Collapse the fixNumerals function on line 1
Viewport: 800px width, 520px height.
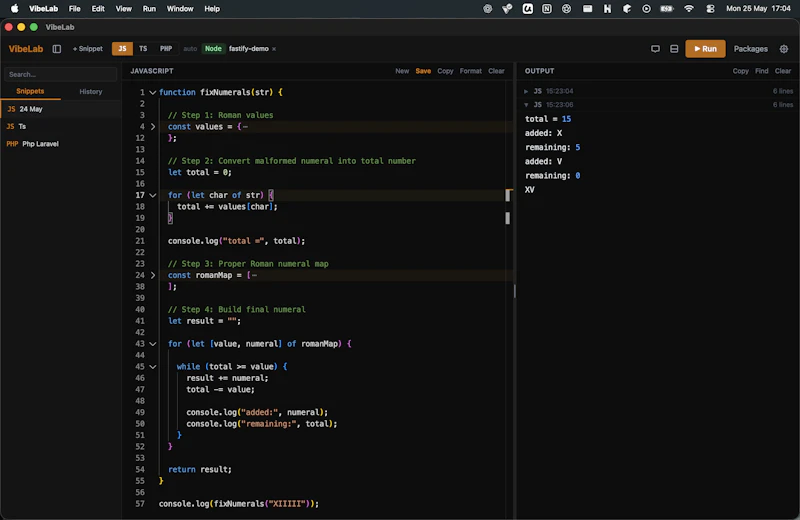(153, 93)
